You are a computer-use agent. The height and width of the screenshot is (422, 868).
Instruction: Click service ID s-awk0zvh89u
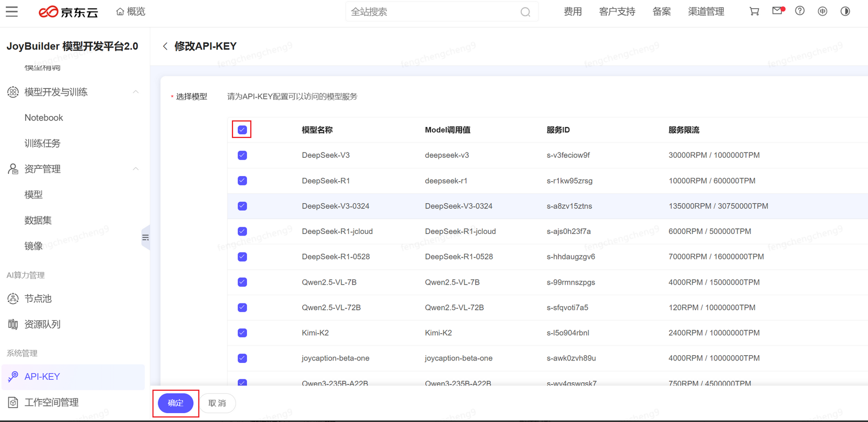[571, 358]
